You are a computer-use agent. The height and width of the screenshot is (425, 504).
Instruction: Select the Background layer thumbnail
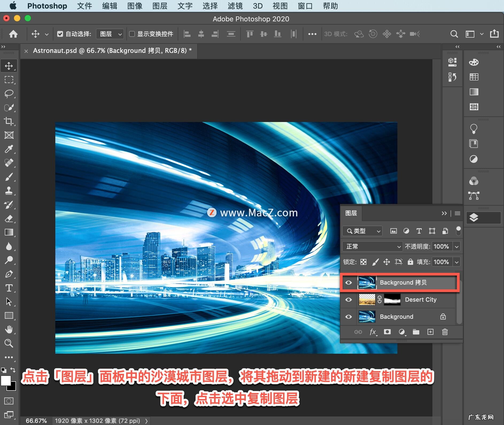(367, 317)
